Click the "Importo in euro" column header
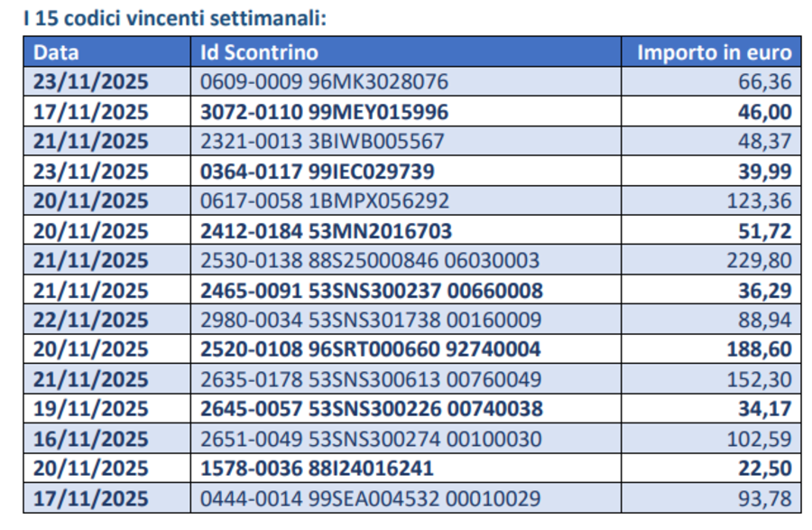Screen dimensions: 812x530 (714, 52)
